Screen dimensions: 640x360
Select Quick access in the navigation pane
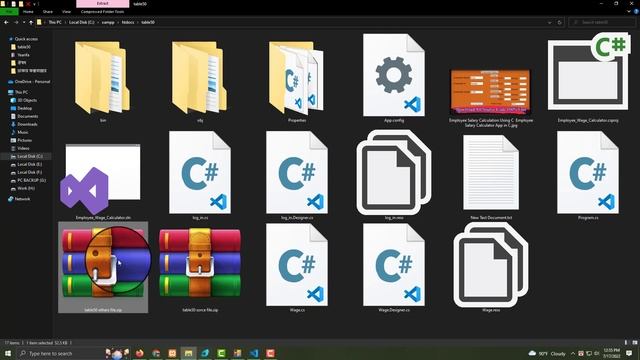26,39
